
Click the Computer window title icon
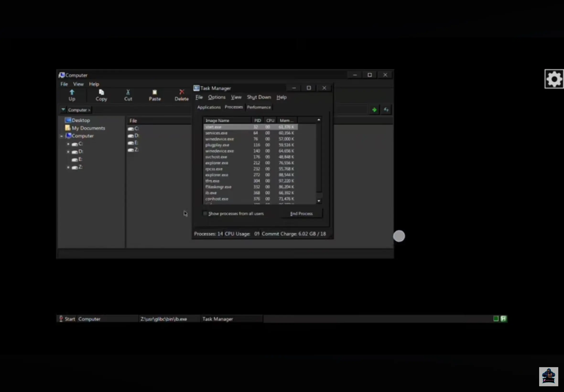(x=62, y=75)
